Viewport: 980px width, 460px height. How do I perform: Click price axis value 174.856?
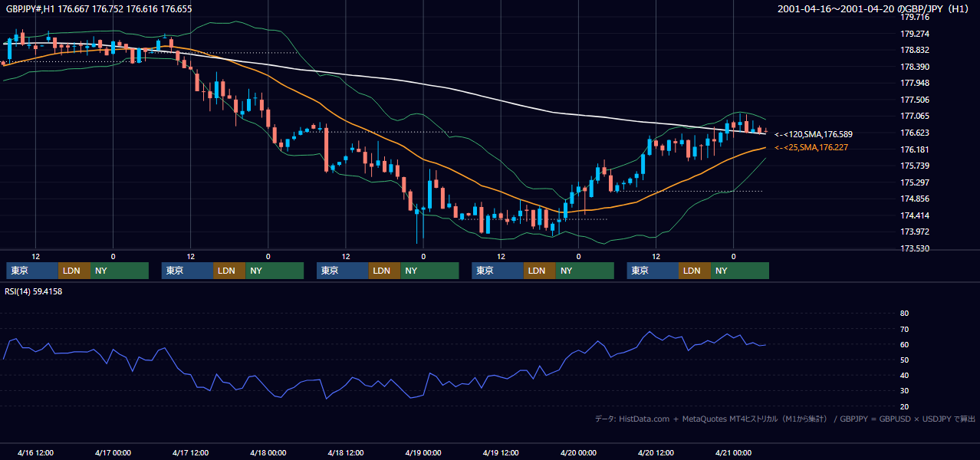point(914,199)
